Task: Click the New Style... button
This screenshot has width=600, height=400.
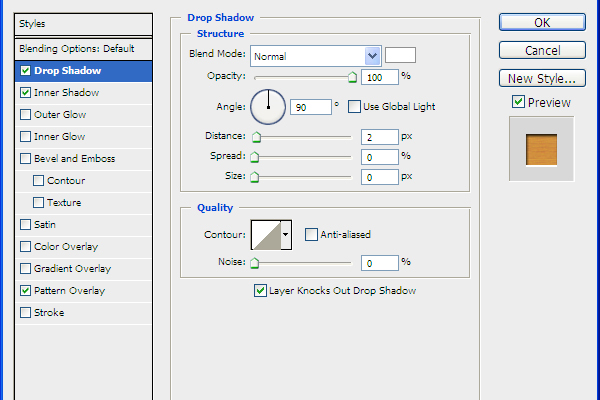Action: [542, 78]
